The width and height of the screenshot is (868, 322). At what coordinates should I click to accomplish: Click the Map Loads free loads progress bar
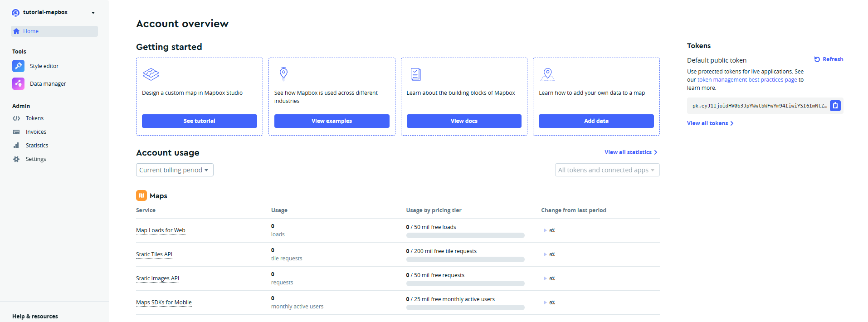tap(465, 235)
